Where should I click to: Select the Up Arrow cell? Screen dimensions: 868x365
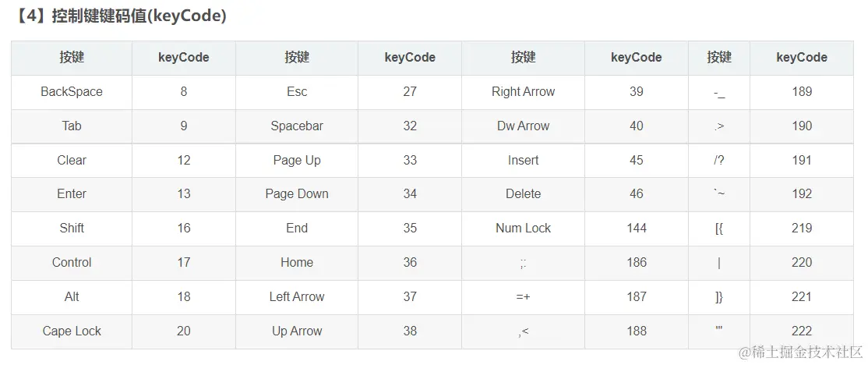click(x=297, y=331)
